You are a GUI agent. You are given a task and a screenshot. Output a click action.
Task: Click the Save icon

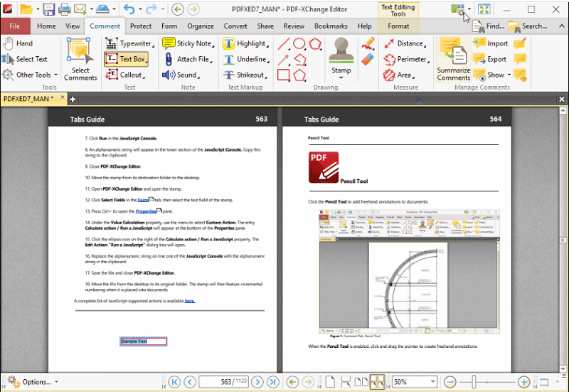point(48,9)
